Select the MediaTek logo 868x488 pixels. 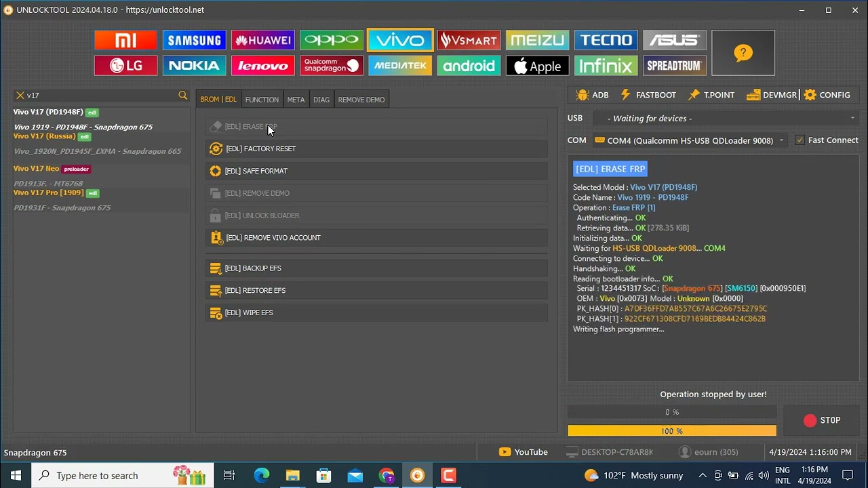[400, 66]
